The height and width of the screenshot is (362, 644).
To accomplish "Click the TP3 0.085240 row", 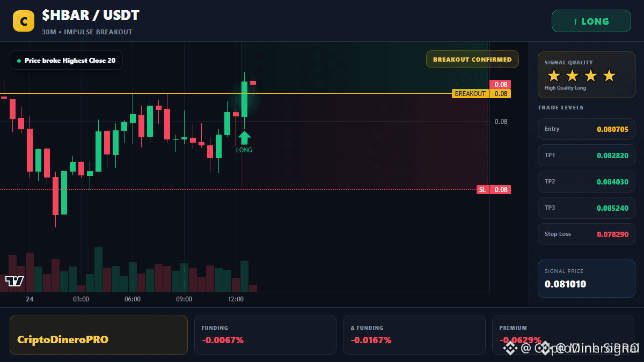I will [587, 208].
